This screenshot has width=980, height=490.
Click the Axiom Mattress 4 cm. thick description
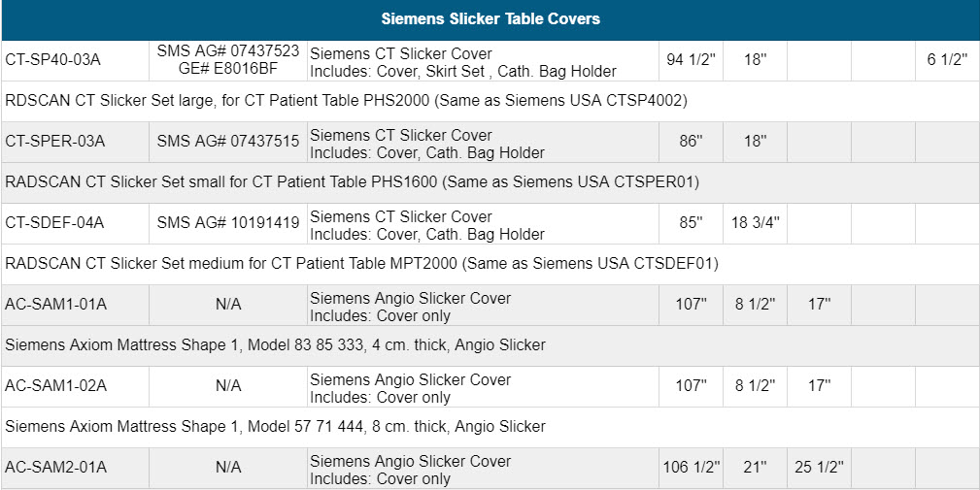(275, 345)
